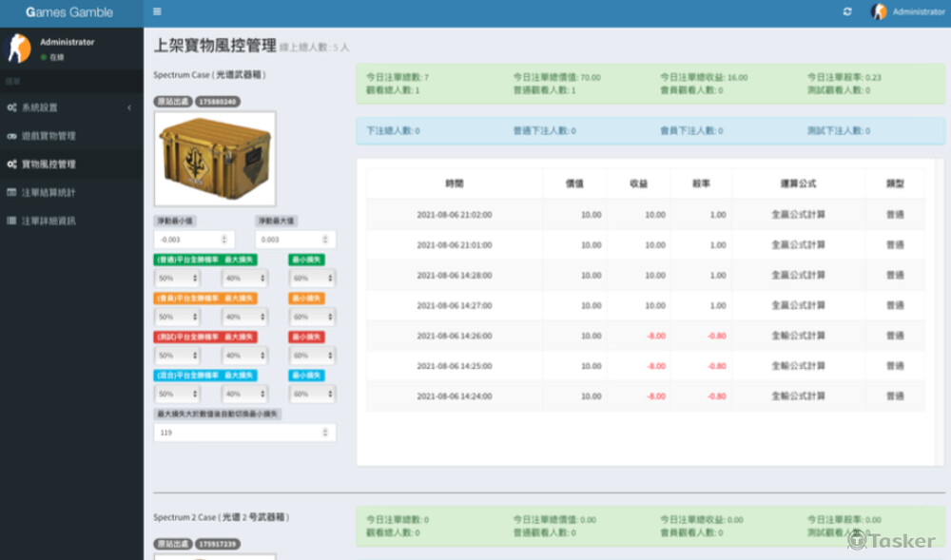Click the gears icon beside 系統設置
This screenshot has width=951, height=560.
point(11,107)
